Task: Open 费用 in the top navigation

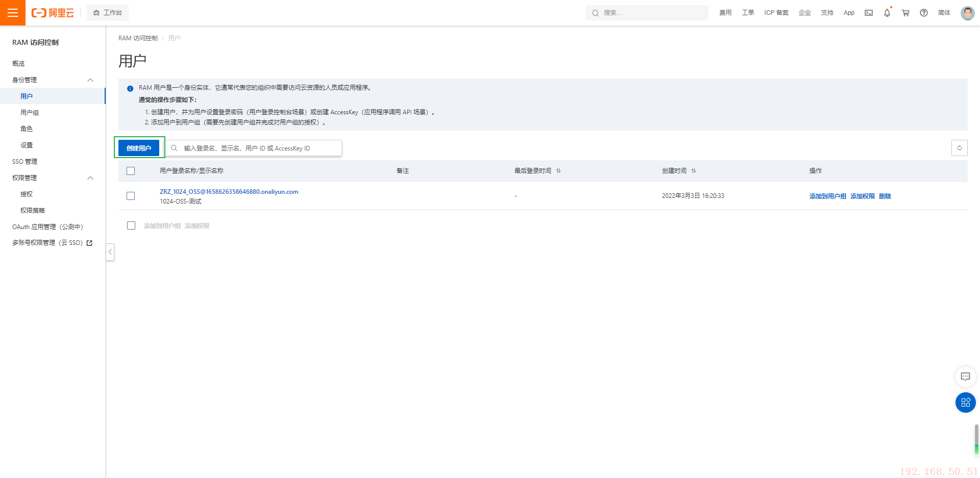Action: coord(725,13)
